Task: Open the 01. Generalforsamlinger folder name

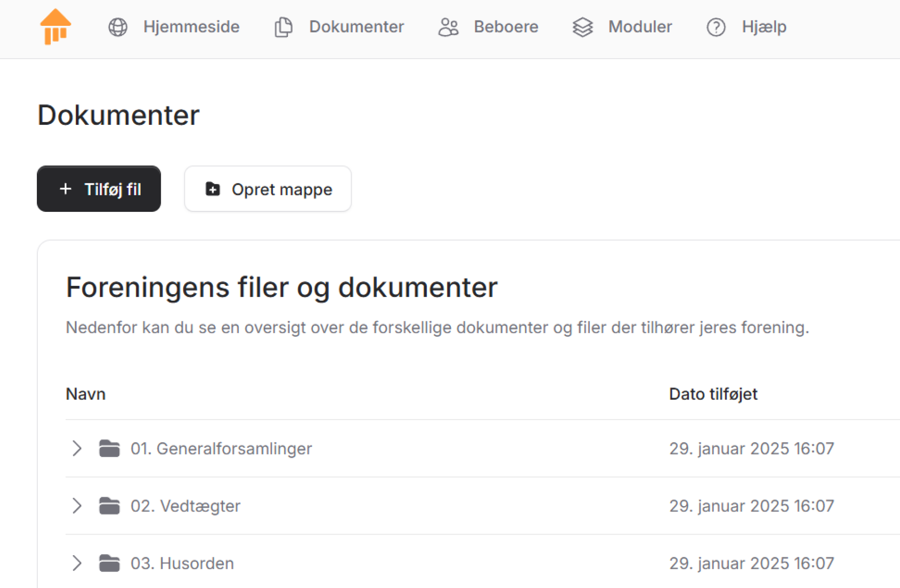Action: click(x=221, y=448)
